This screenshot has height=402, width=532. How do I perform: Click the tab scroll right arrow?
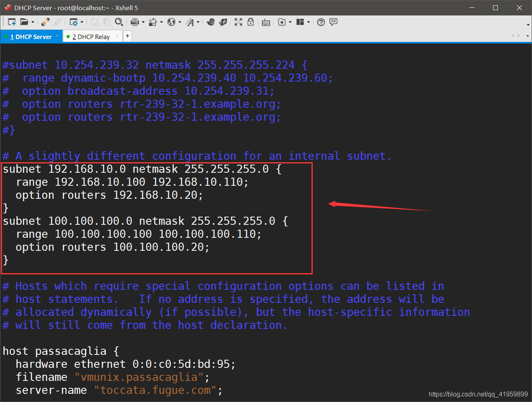coord(519,36)
